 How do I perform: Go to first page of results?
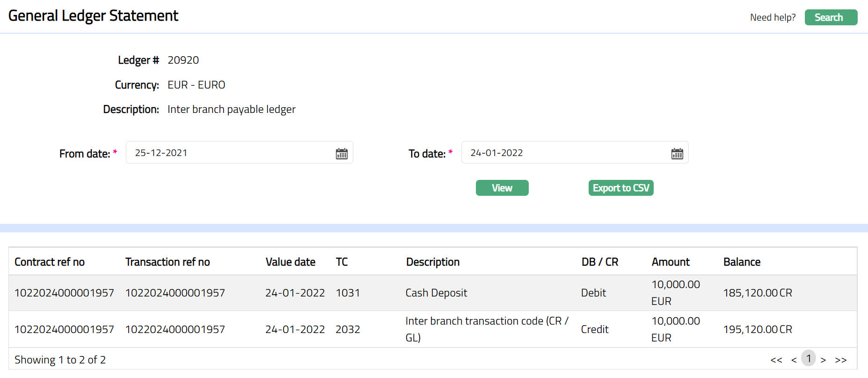pos(776,360)
